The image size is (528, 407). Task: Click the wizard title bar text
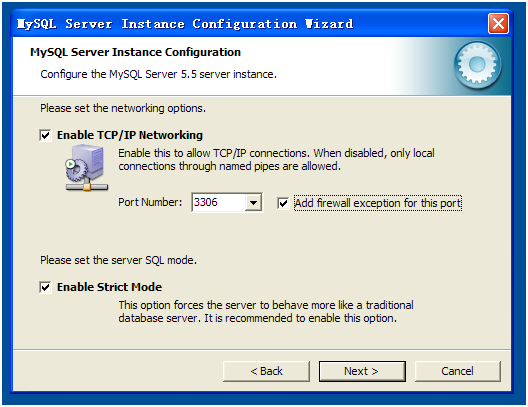[x=185, y=24]
